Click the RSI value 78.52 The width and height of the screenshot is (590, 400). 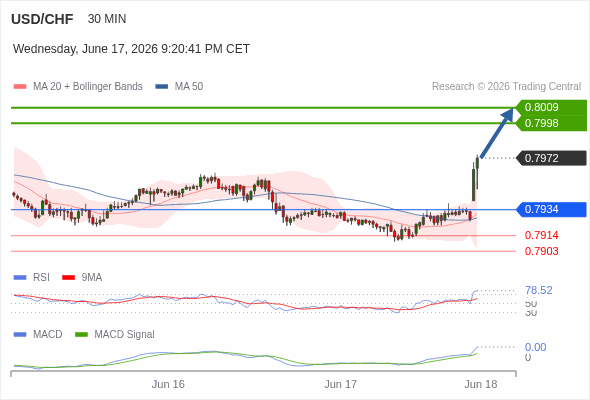click(x=539, y=290)
